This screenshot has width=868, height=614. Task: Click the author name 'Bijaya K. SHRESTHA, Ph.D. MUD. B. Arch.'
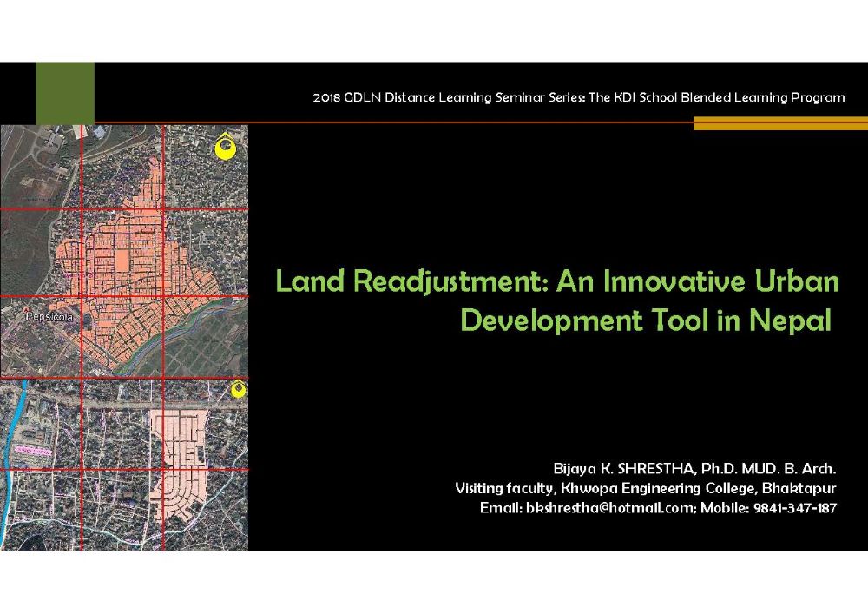click(x=694, y=469)
